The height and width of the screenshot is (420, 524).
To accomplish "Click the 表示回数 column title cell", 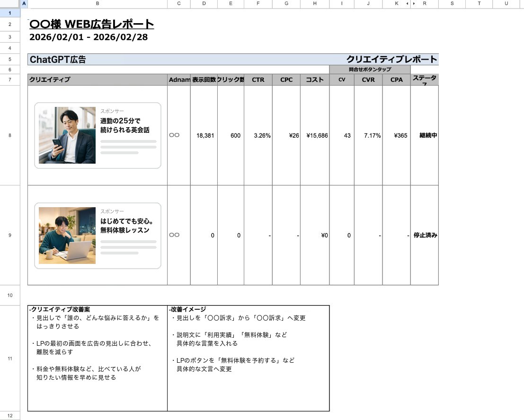I will click(204, 79).
